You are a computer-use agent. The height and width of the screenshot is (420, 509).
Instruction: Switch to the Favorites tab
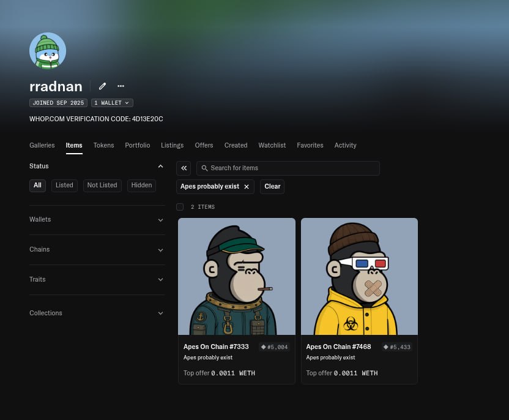(x=310, y=145)
